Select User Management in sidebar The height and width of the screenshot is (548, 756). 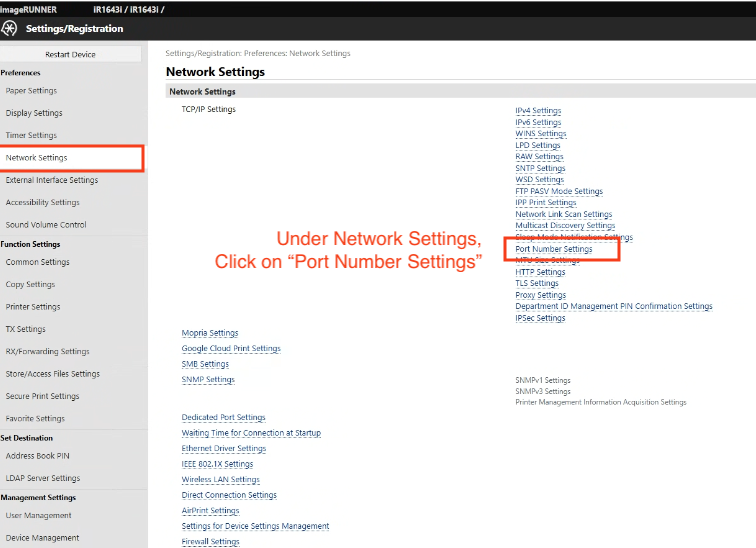pyautogui.click(x=39, y=516)
